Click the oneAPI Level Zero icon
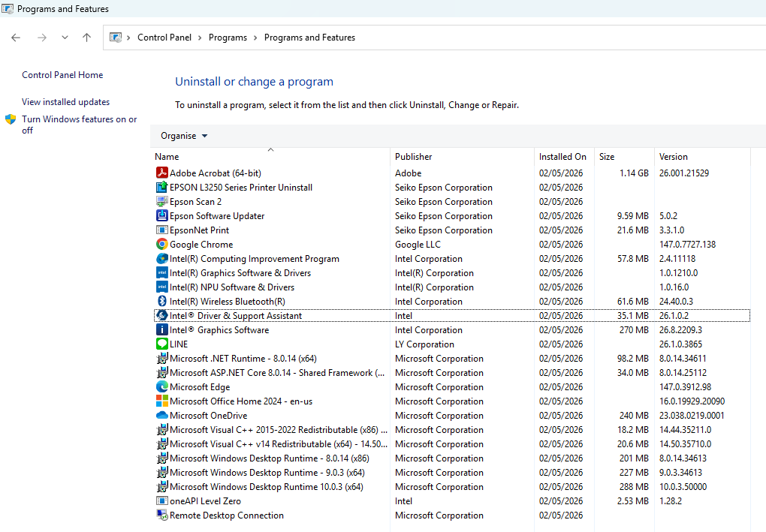 (161, 500)
